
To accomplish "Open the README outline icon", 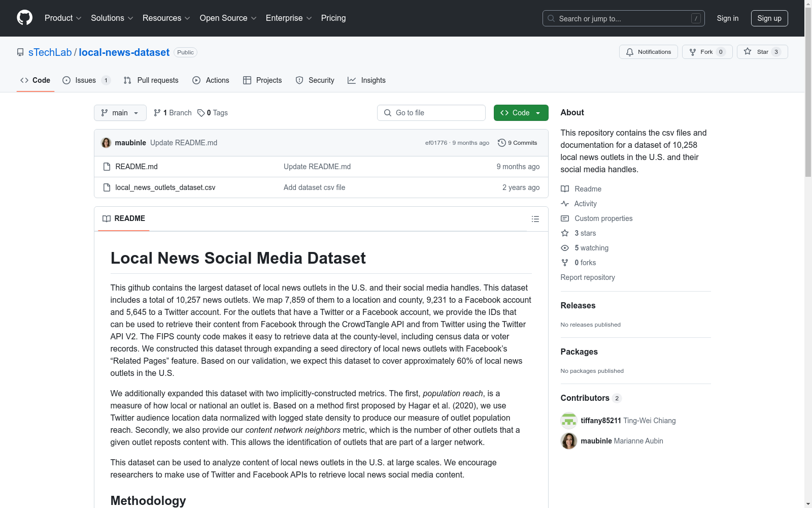I will coord(535,219).
